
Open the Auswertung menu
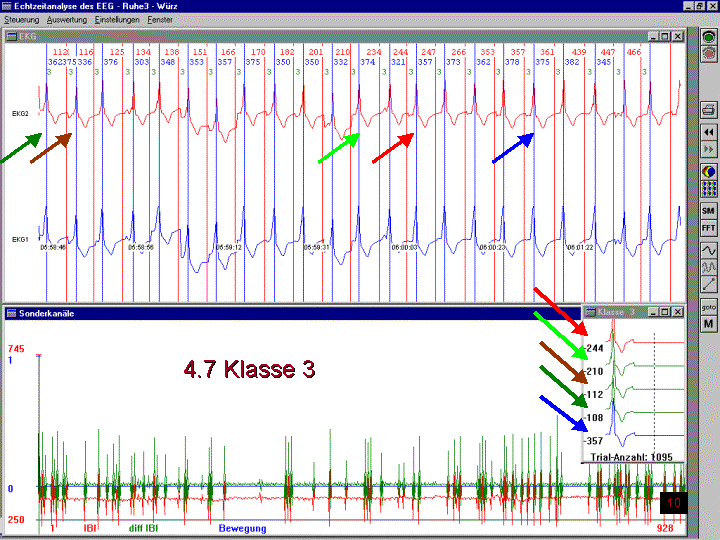coord(66,20)
